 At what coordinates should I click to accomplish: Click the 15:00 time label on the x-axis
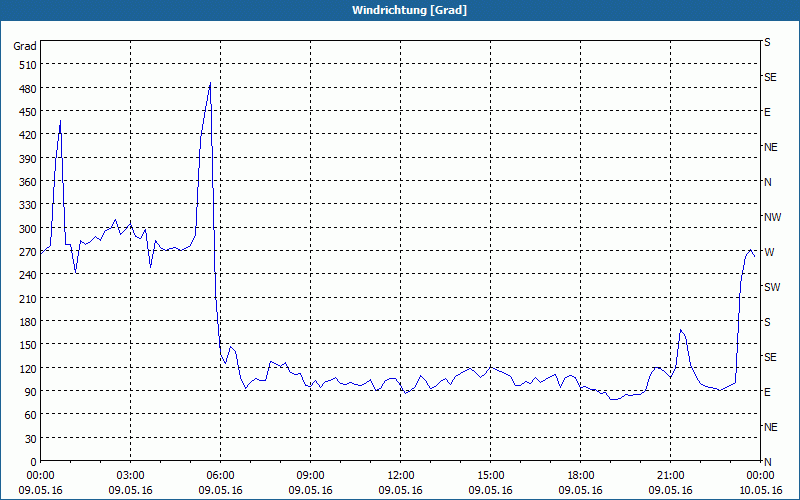coord(490,476)
